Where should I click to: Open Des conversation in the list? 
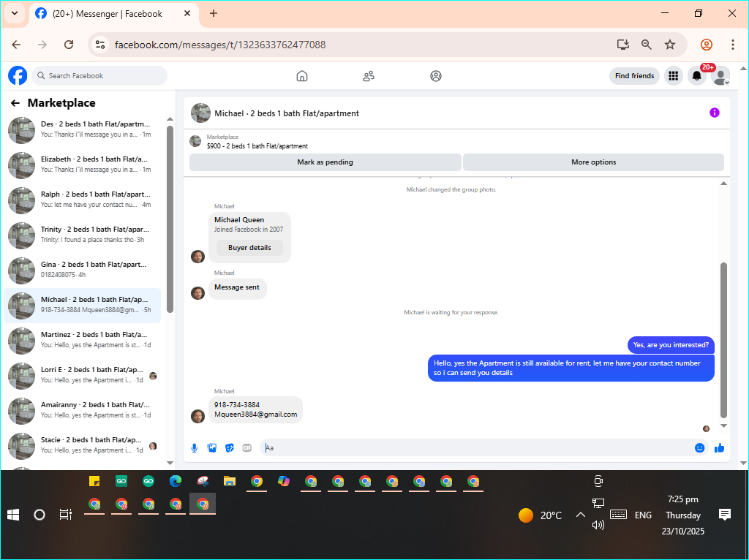pyautogui.click(x=83, y=129)
